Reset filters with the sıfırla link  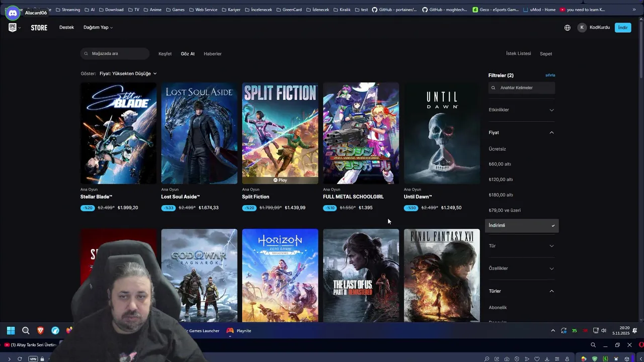550,75
